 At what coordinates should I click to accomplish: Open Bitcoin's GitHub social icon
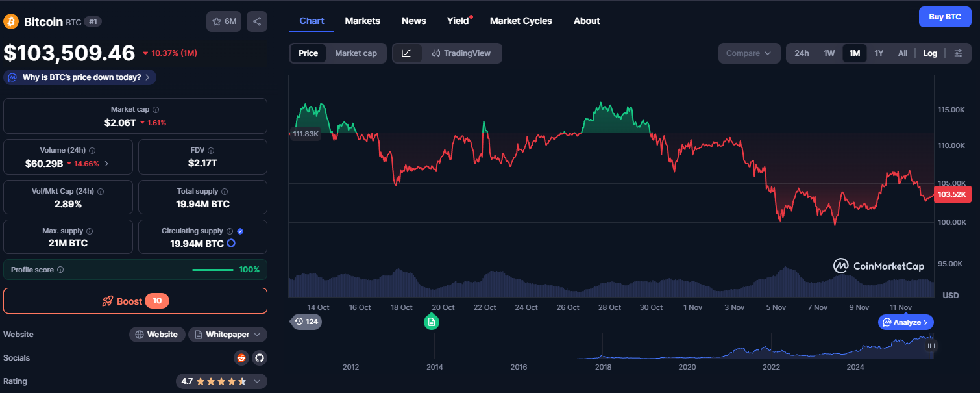(259, 357)
